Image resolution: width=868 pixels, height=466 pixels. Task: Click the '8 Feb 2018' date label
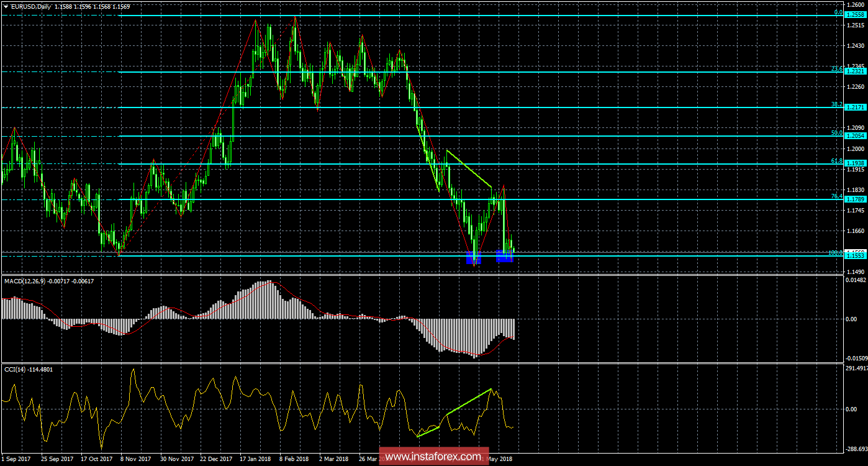point(294,459)
